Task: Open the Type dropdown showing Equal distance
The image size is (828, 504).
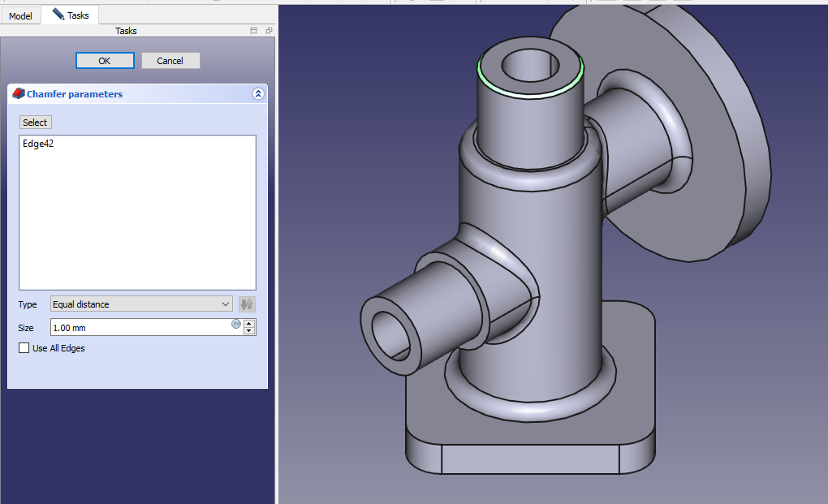Action: point(141,304)
